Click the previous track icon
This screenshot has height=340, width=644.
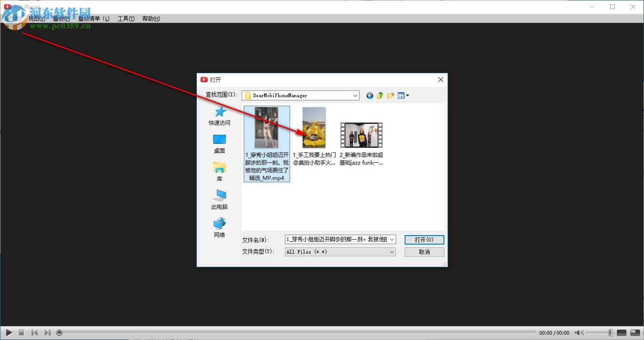coord(34,332)
